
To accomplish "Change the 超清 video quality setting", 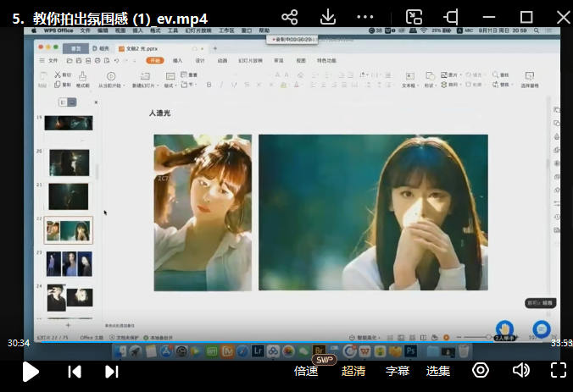I will coord(353,371).
